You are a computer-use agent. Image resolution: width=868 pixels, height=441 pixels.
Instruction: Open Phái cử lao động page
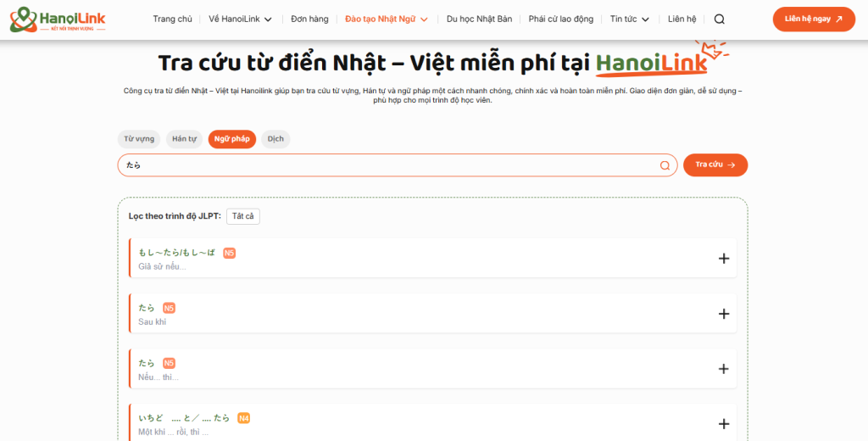(561, 19)
